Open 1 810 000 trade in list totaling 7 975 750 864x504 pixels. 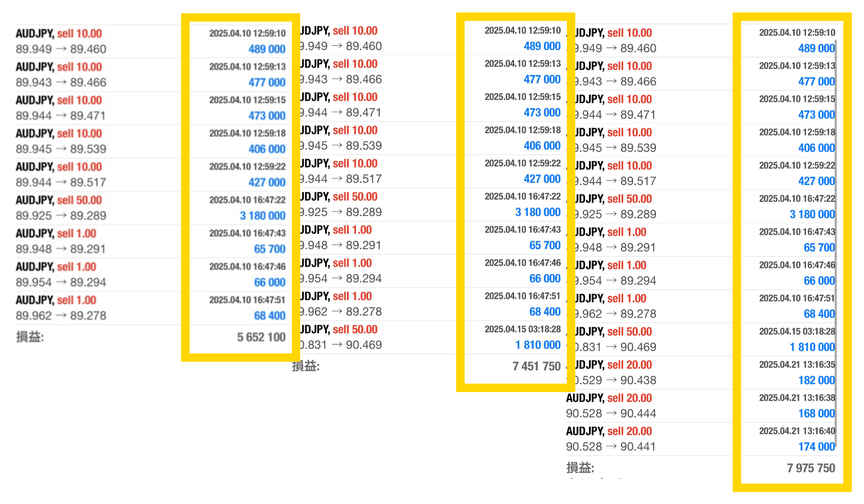812,347
